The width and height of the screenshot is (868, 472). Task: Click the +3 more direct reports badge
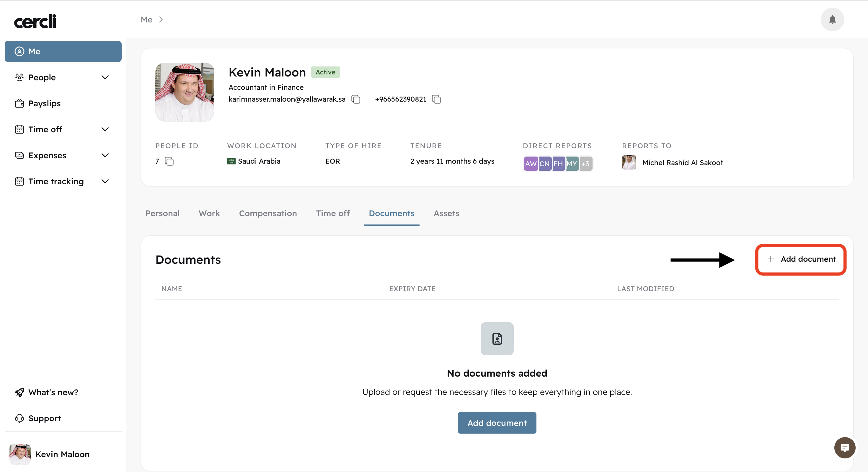pyautogui.click(x=586, y=164)
